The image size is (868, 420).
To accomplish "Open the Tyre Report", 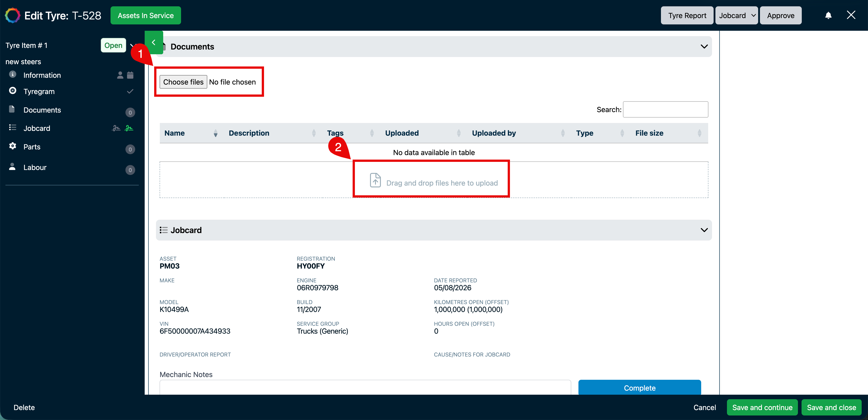I will [x=687, y=16].
